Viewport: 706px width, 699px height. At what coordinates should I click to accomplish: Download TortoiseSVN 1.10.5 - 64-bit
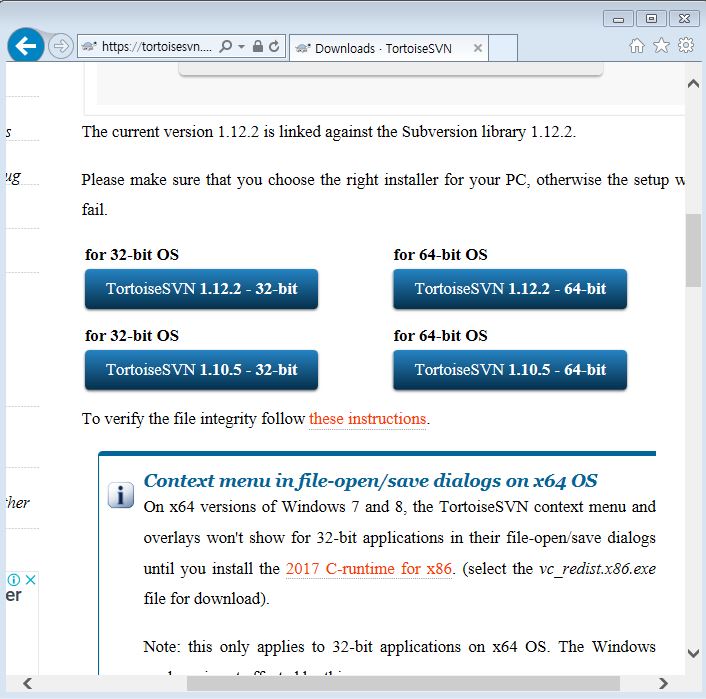510,370
